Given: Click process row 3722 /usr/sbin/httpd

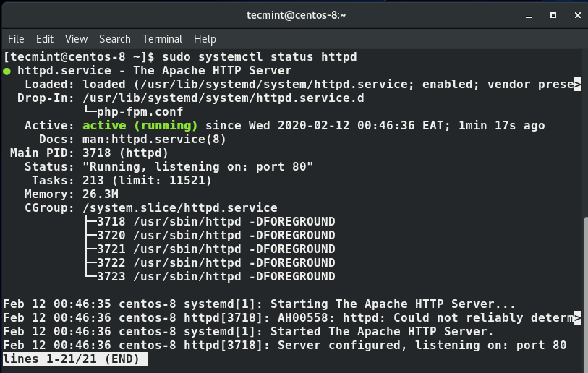Looking at the screenshot, I should pyautogui.click(x=216, y=263).
